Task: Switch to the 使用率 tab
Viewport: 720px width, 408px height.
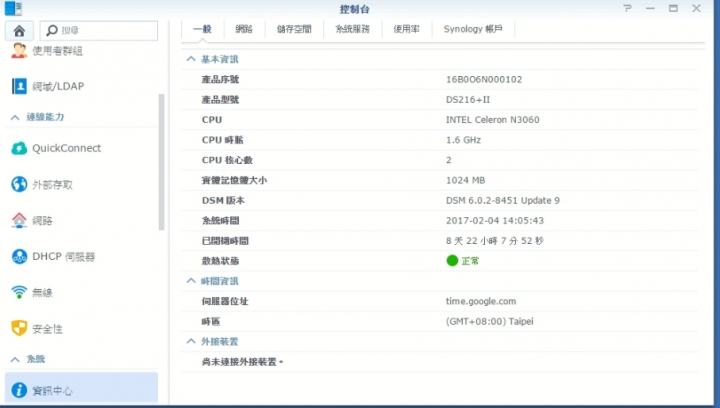Action: point(406,29)
